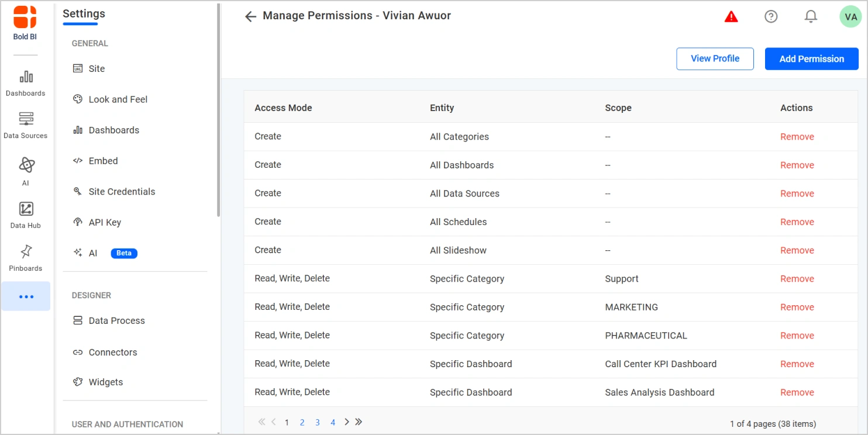Click the Beta badge beside AI

pyautogui.click(x=124, y=253)
